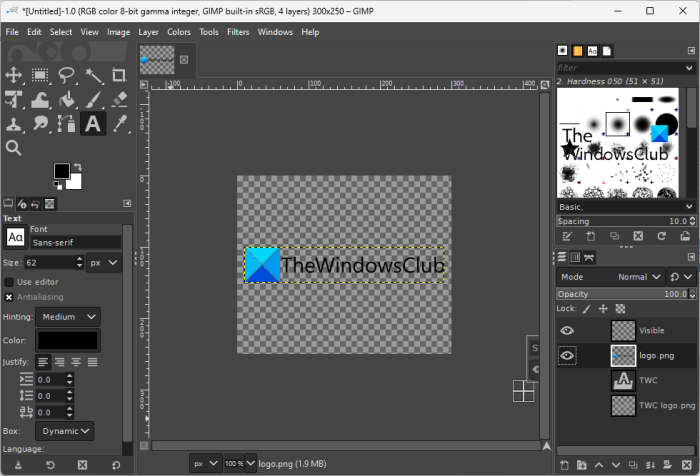Open the Hinting dropdown set to Medium

pos(68,317)
